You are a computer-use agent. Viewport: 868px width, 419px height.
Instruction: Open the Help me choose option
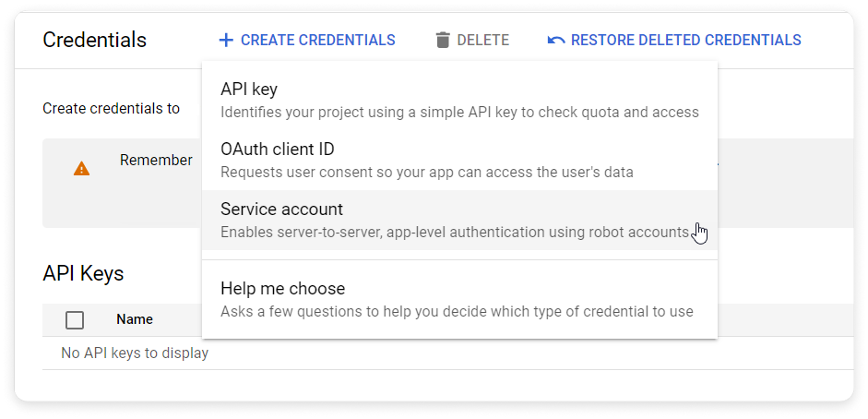click(459, 299)
